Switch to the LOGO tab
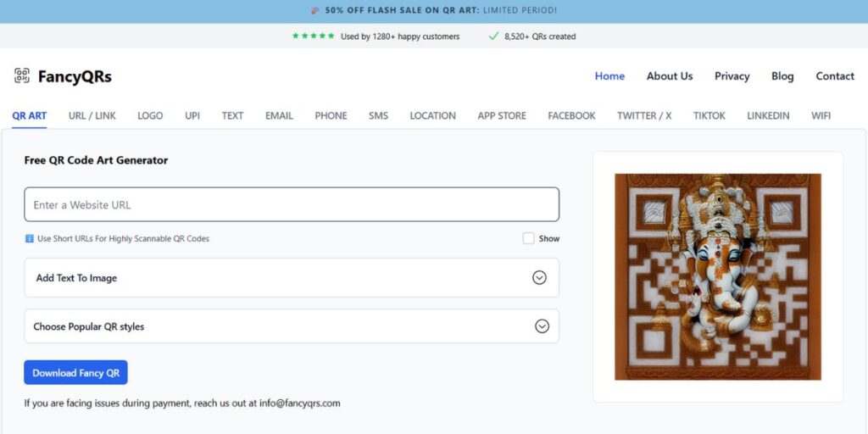This screenshot has height=434, width=868. [150, 115]
